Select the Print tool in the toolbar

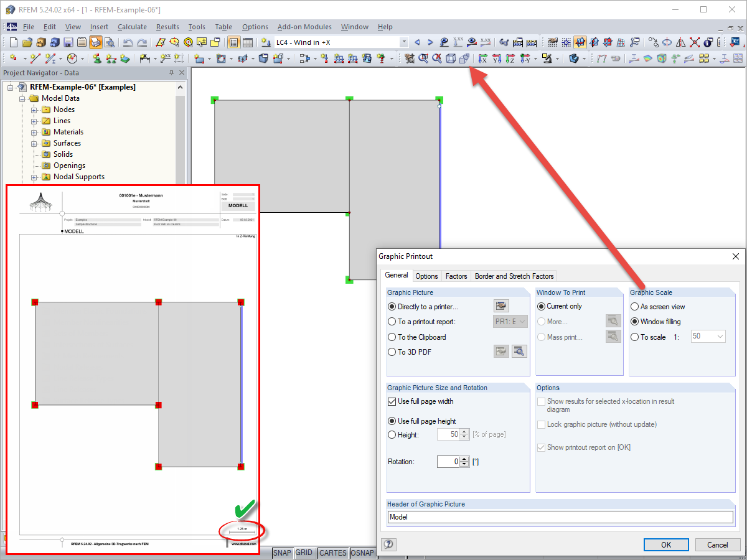pyautogui.click(x=96, y=42)
